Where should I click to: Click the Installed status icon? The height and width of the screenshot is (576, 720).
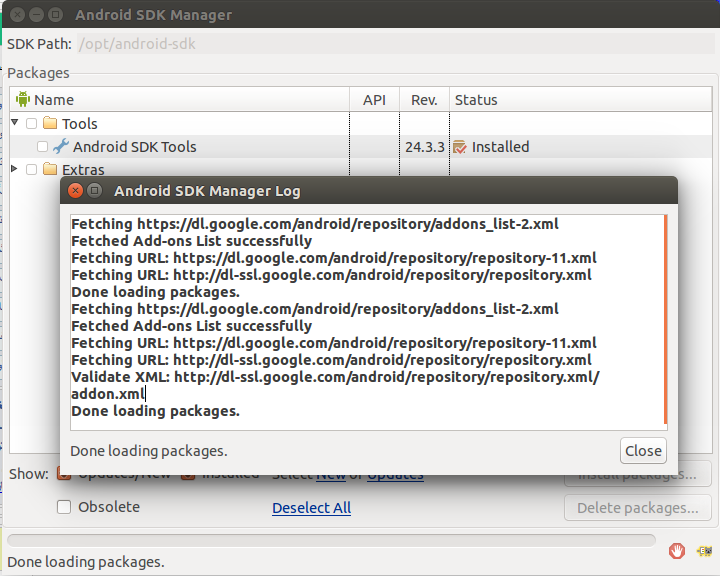tap(460, 147)
